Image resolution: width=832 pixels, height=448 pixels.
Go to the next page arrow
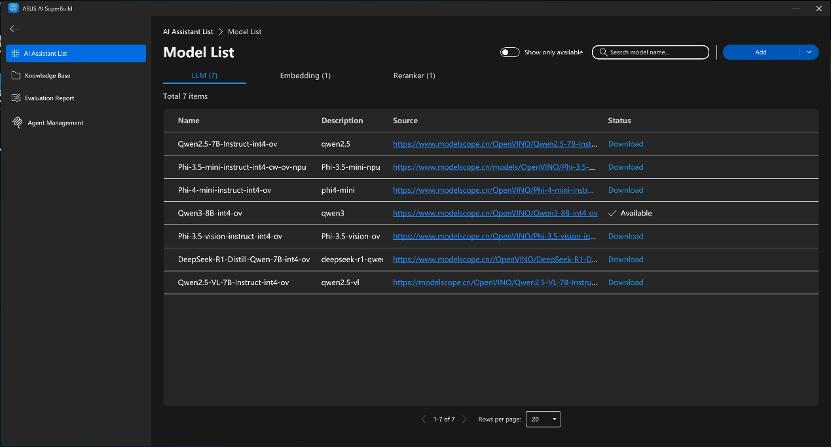click(464, 419)
